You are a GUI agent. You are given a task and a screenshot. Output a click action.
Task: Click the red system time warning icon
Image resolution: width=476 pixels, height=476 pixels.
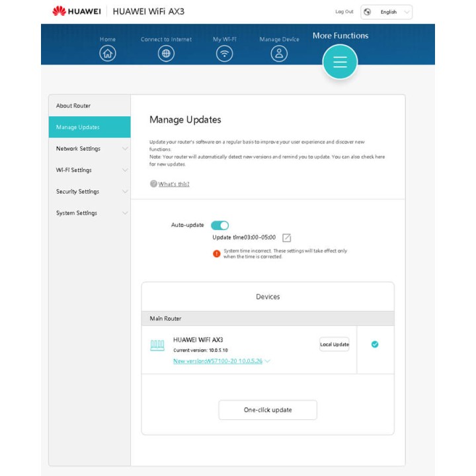[x=216, y=253]
